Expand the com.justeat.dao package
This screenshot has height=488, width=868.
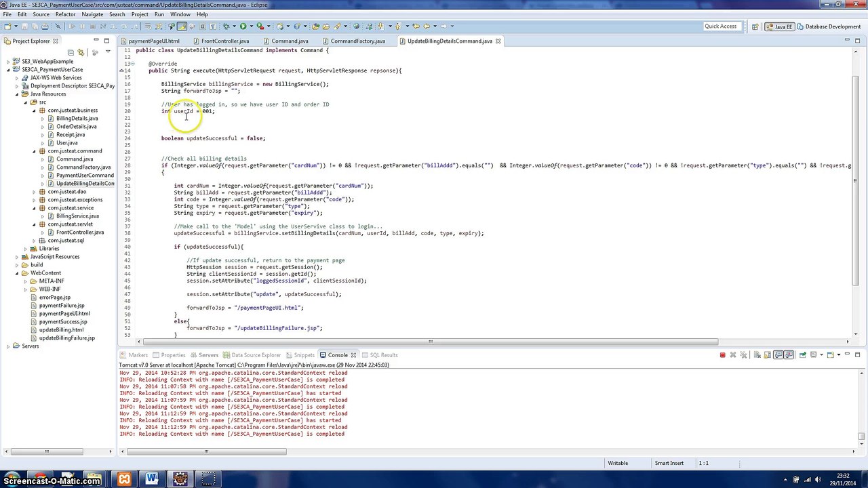[x=34, y=191]
